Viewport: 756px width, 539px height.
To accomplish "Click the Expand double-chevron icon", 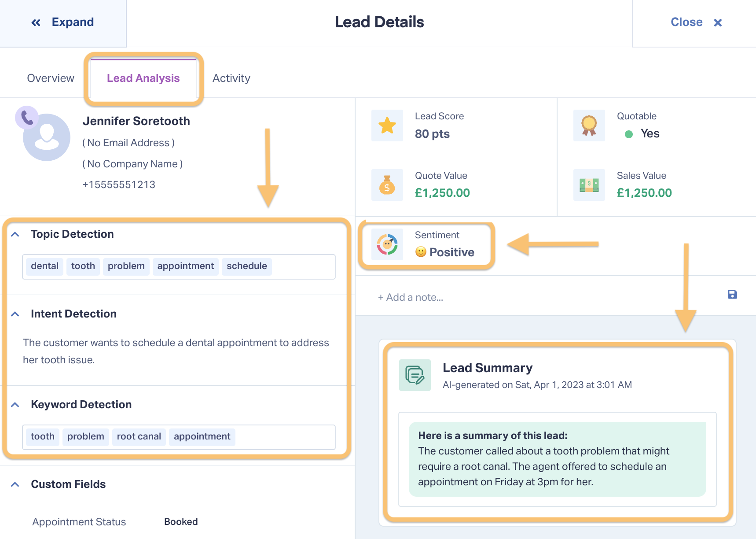I will pos(36,22).
